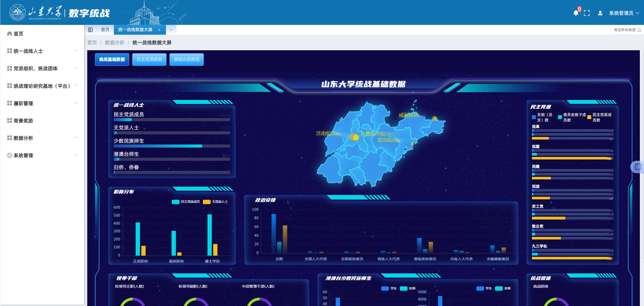The width and height of the screenshot is (644, 306).
Task: Click the 港澳台师生 progress bar
Action: point(172,159)
